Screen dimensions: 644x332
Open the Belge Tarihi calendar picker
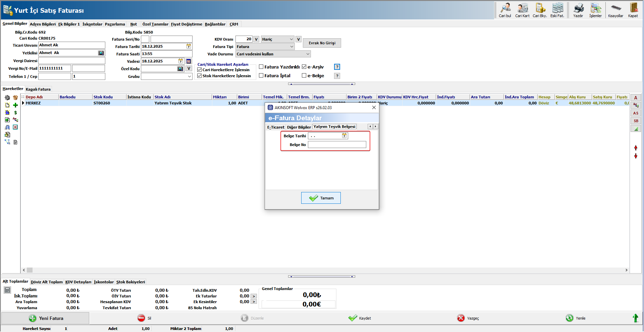pyautogui.click(x=344, y=136)
